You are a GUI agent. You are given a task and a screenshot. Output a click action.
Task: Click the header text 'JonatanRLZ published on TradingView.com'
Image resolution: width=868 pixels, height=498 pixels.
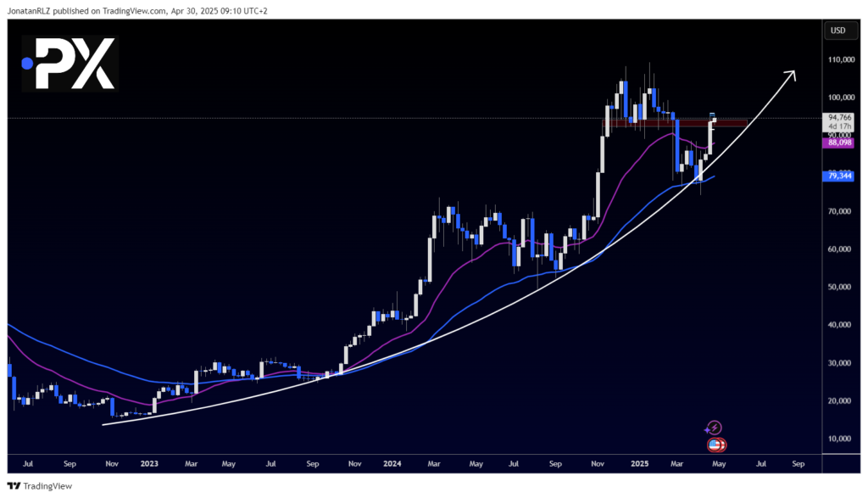pyautogui.click(x=86, y=10)
